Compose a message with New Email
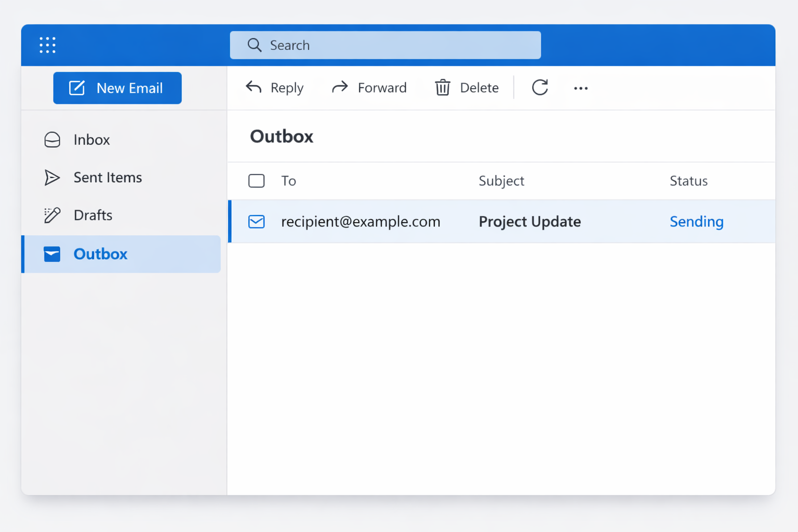 [x=117, y=88]
